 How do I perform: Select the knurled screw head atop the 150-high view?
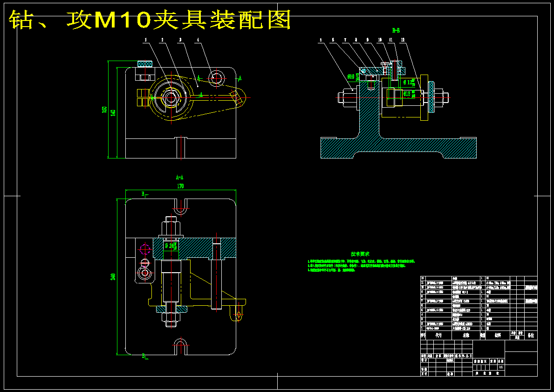[x=144, y=64]
